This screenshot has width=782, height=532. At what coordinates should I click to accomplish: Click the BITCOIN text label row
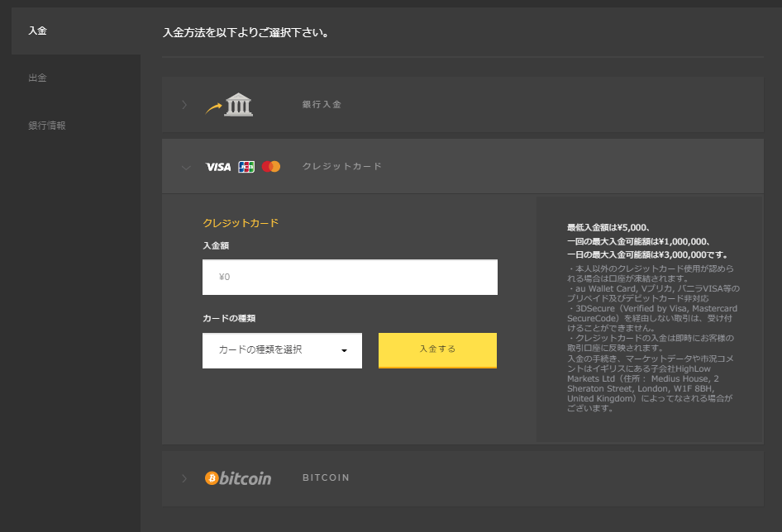326,477
